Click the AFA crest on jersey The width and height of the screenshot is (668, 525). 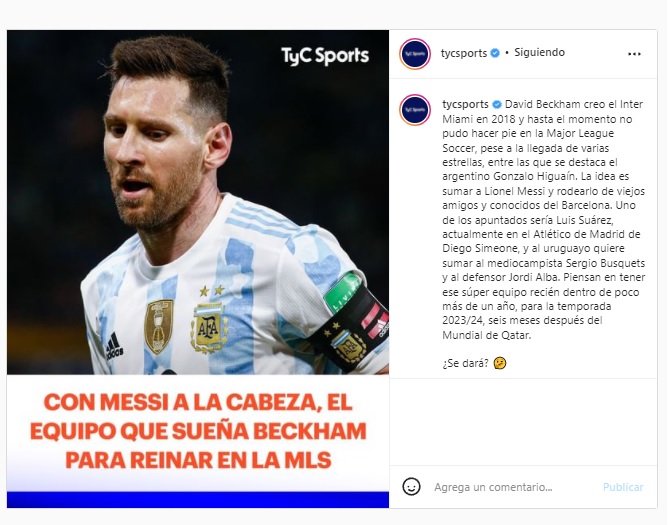(x=208, y=326)
